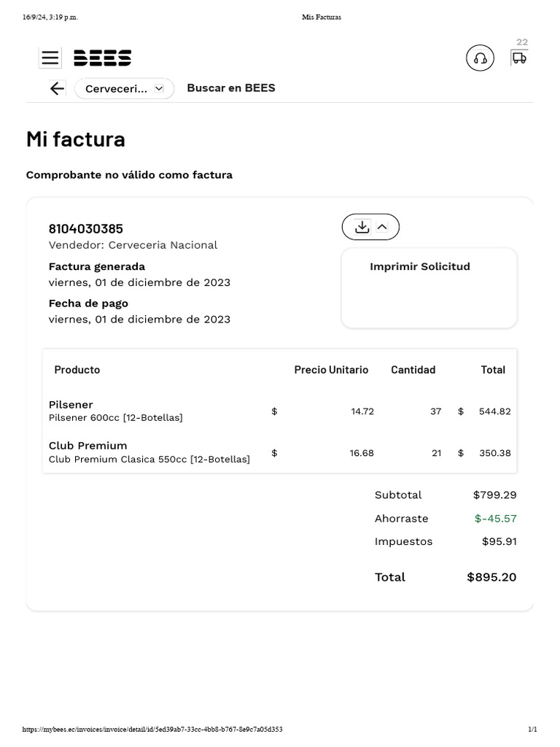Screen dimensions: 560x747
Task: Open the delivery truck orders icon
Action: tap(519, 58)
